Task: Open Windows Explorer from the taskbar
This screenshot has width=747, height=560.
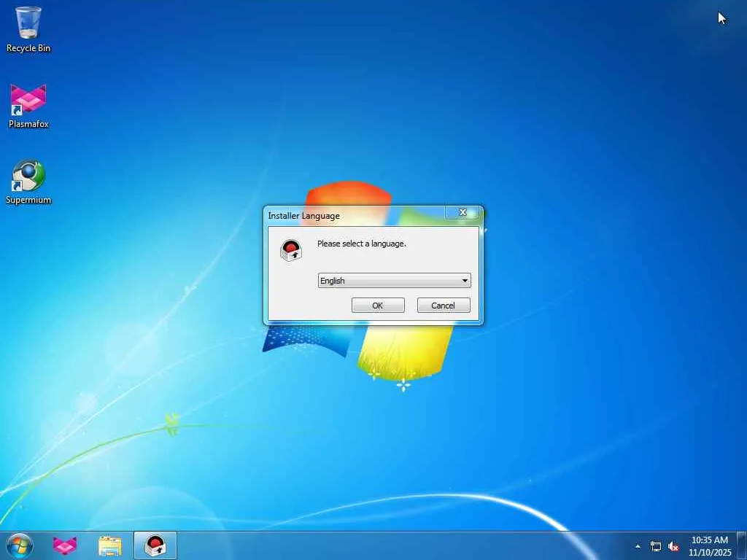Action: (110, 545)
